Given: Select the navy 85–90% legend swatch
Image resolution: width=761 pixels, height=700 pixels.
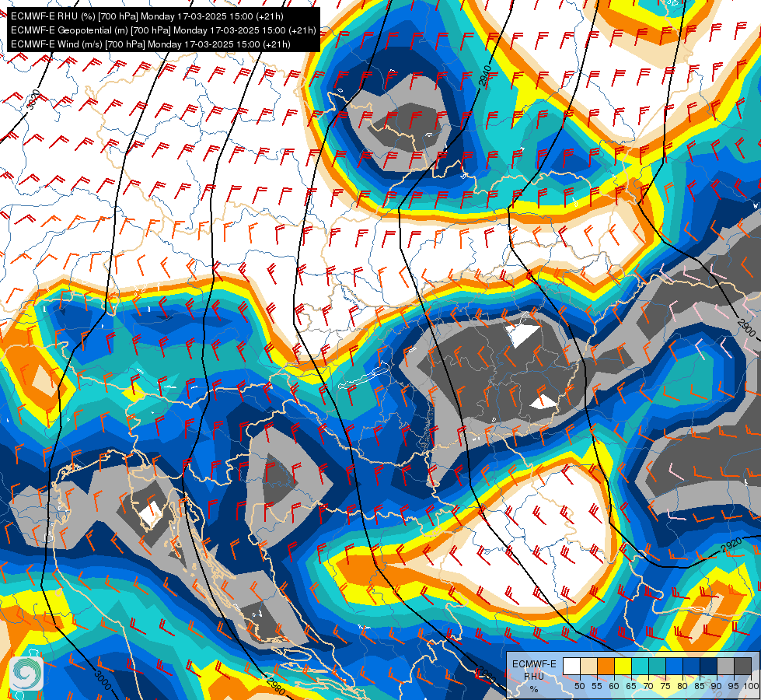Looking at the screenshot, I should click(x=709, y=666).
